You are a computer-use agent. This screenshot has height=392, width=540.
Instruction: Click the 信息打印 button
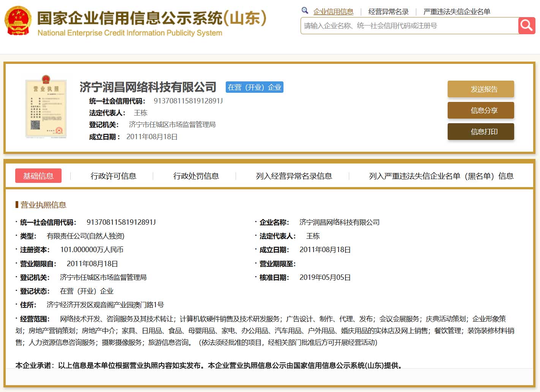(x=481, y=132)
